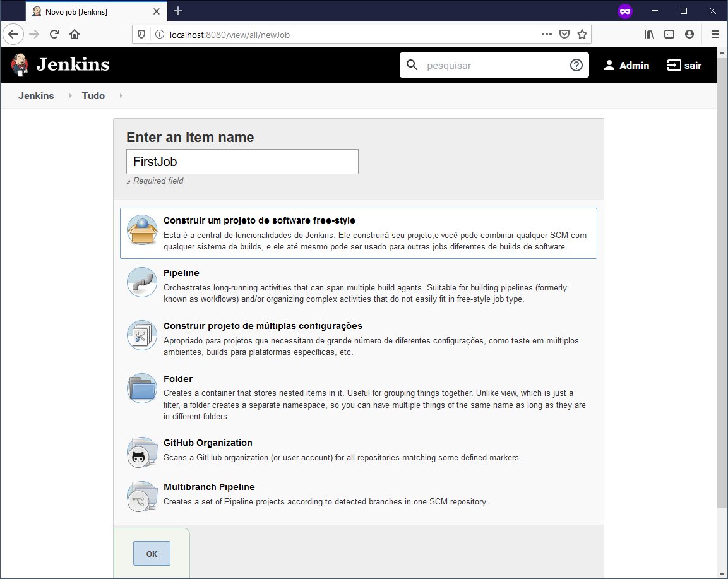Select the free-style project box icon
Screen dimensions: 728x579
tap(142, 230)
